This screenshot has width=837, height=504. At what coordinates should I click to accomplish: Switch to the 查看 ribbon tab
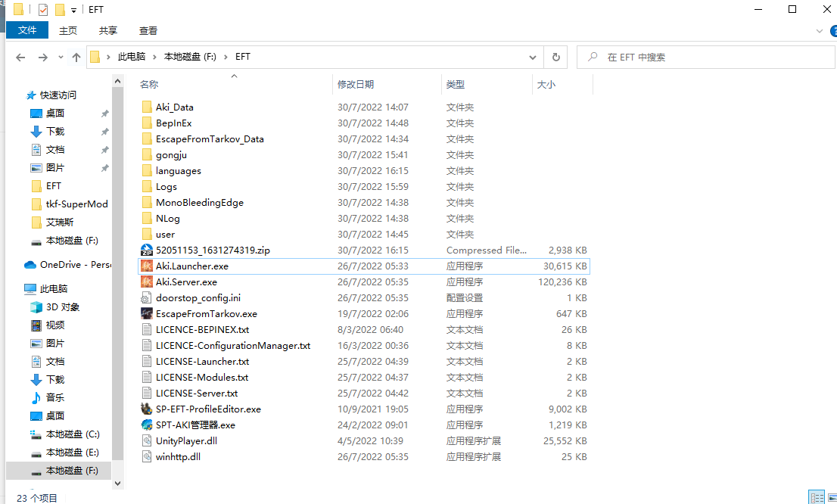148,31
